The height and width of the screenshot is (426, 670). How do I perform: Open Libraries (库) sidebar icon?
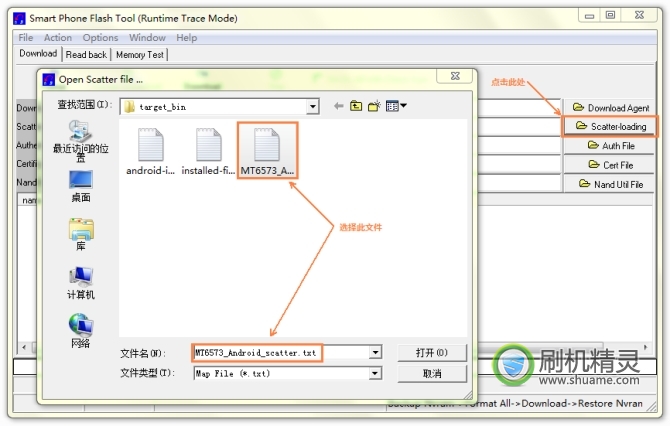tap(80, 235)
